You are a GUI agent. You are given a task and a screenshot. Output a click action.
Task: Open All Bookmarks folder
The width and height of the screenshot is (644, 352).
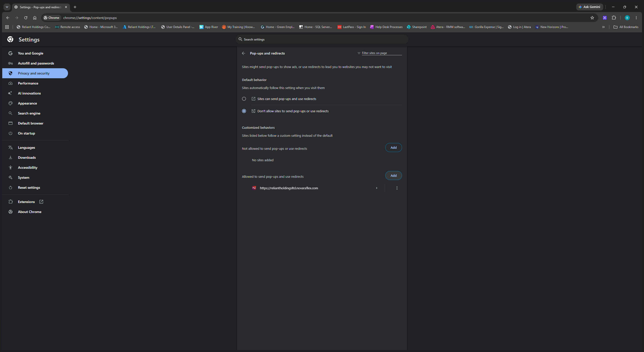point(626,27)
